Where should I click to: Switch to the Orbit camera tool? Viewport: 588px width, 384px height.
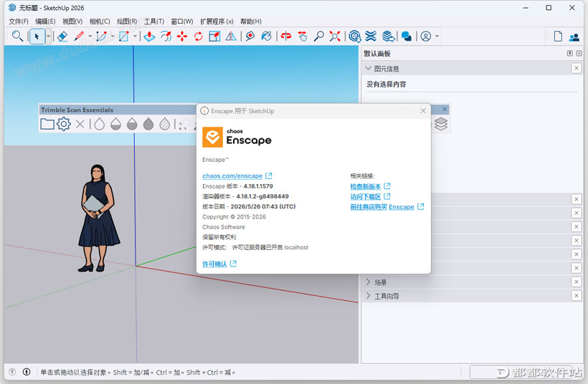(286, 37)
